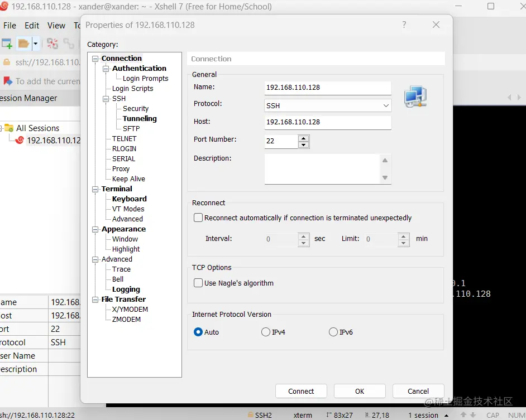
Task: Click the lock icon in the address bar
Action: pos(6,62)
